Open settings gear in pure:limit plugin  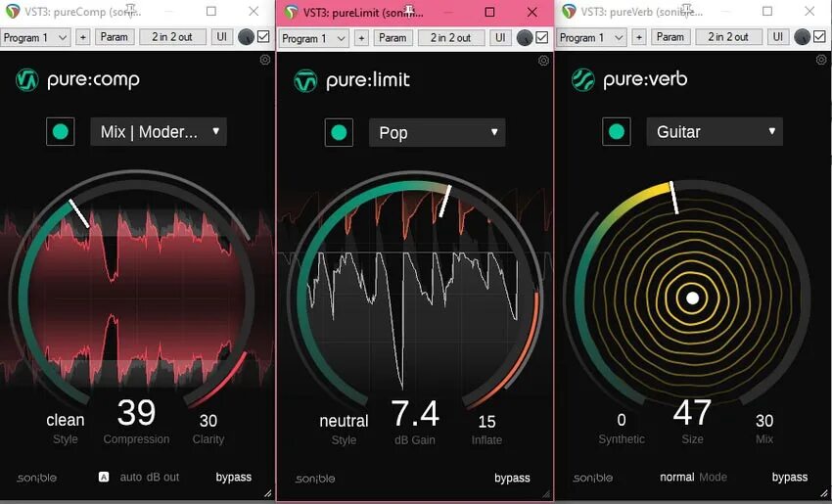tap(543, 61)
